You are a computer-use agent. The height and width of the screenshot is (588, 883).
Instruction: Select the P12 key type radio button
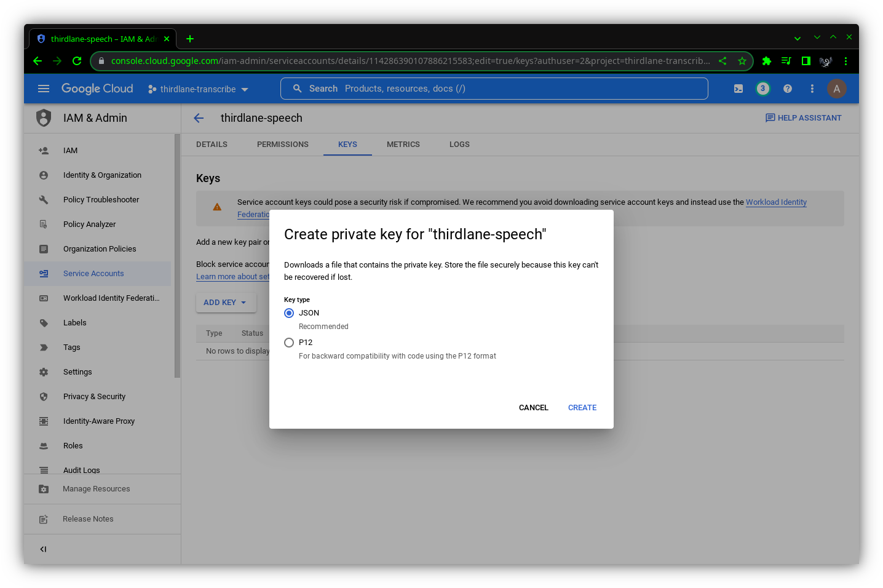pos(289,343)
